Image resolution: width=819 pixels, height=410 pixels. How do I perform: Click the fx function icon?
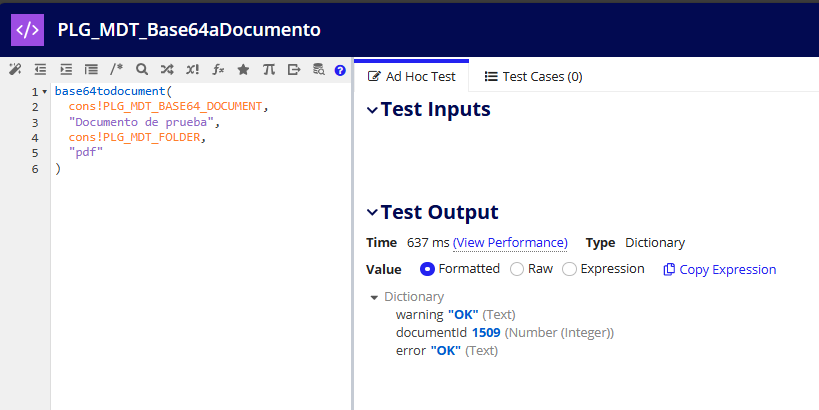coord(218,70)
